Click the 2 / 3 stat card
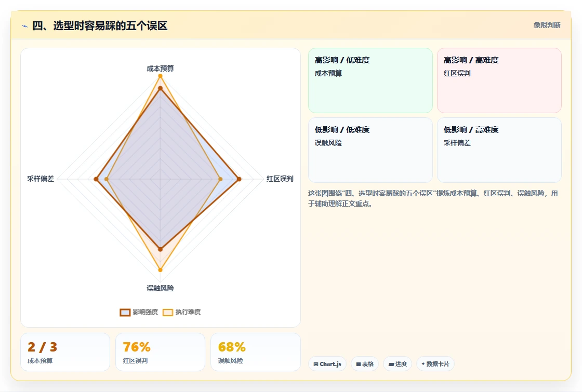The image size is (582, 392). (65, 352)
